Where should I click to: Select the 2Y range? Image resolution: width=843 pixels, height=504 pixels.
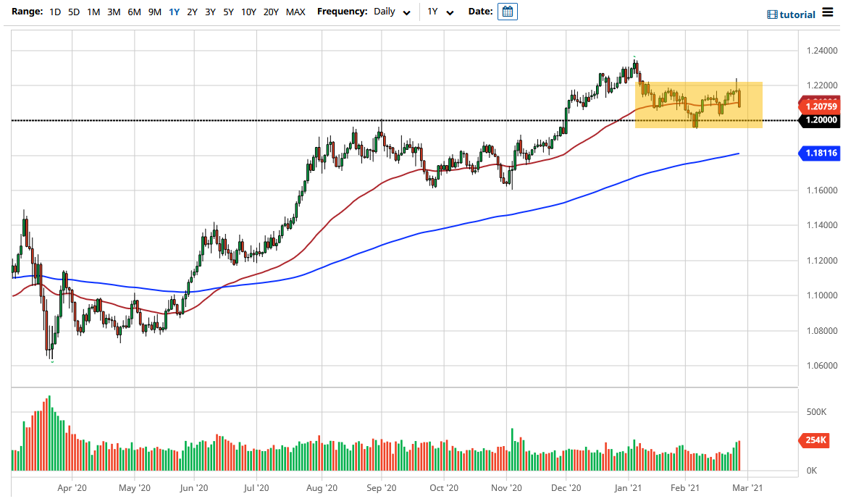(x=192, y=12)
